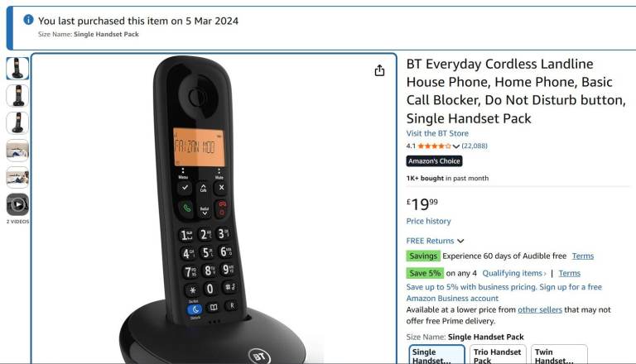This screenshot has height=364, width=636.
Task: Open the 22,088 ratings count link
Action: (x=475, y=146)
